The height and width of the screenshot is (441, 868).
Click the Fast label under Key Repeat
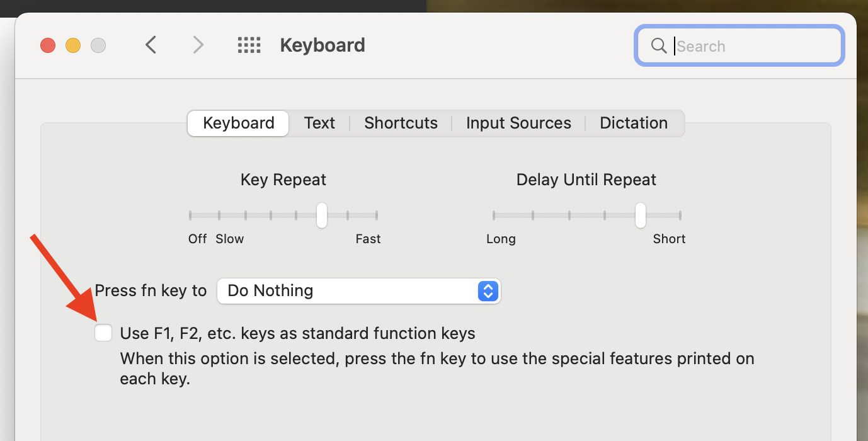point(368,239)
